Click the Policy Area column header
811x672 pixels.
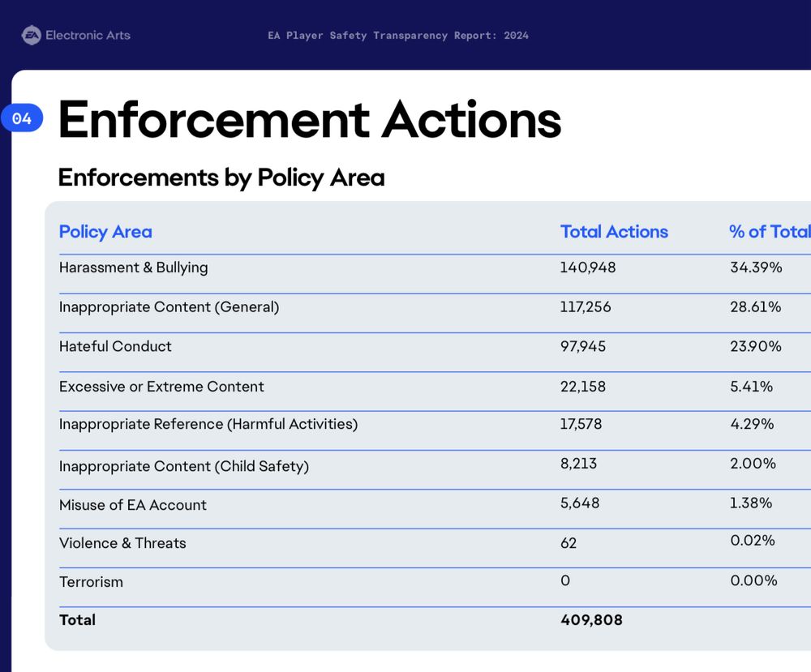pyautogui.click(x=105, y=232)
